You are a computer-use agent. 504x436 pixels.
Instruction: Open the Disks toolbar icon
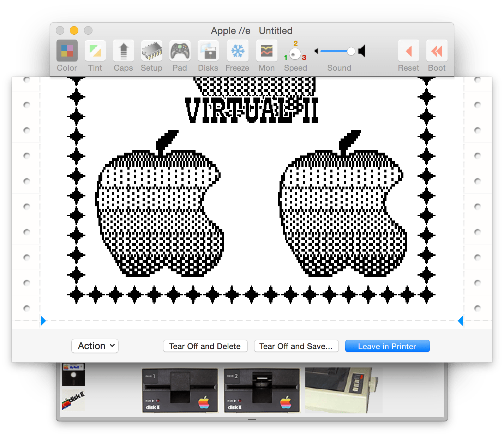(208, 51)
